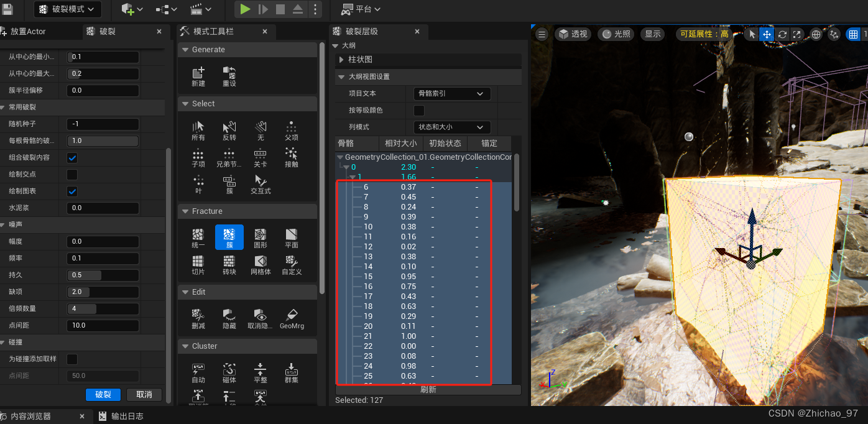Viewport: 868px width, 424px height.
Task: Click the 磁体 magnet cluster icon
Action: 229,373
